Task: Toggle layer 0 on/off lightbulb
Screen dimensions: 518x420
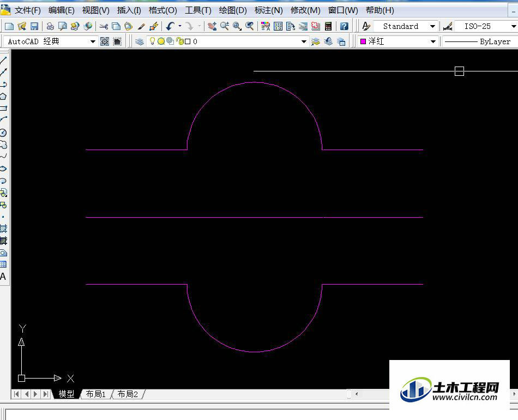Action: (x=152, y=41)
